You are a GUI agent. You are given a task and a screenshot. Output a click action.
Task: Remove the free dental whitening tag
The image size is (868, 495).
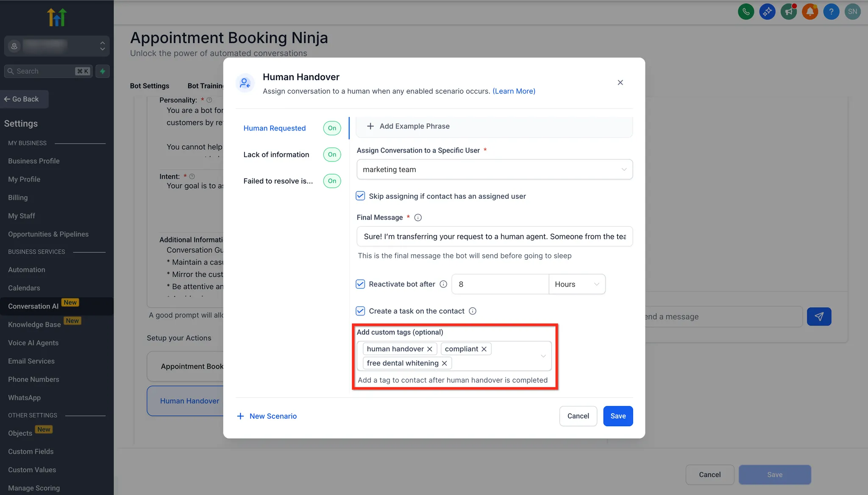tap(444, 363)
